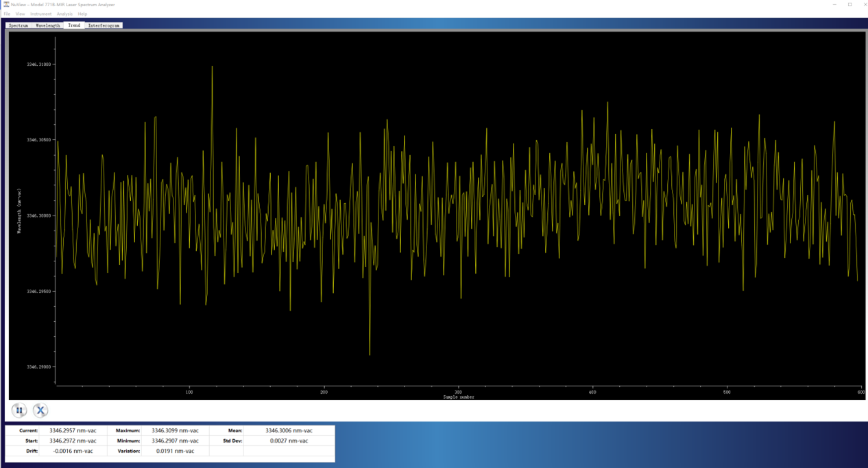Click the Variation value 0.0191 nm-vac
The image size is (868, 468).
click(x=175, y=451)
